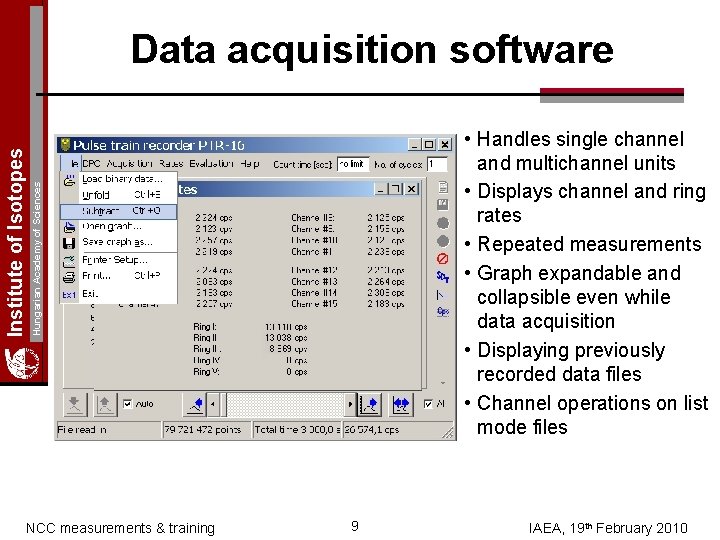Viewport: 720px width, 540px height.
Task: Click the horizontal scrollbar track
Action: point(286,405)
